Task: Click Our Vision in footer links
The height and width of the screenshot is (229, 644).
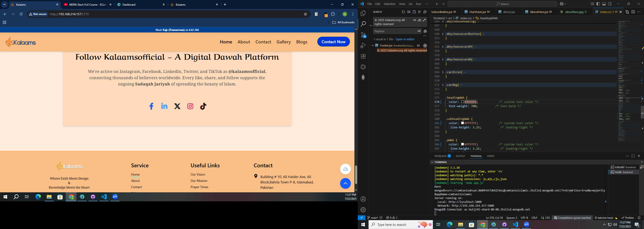Action: [x=198, y=174]
